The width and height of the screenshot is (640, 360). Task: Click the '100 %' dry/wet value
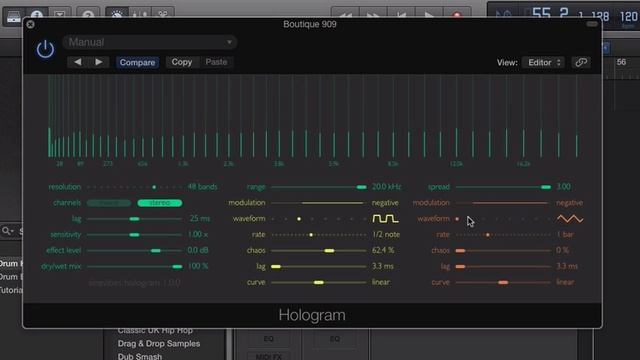click(198, 266)
